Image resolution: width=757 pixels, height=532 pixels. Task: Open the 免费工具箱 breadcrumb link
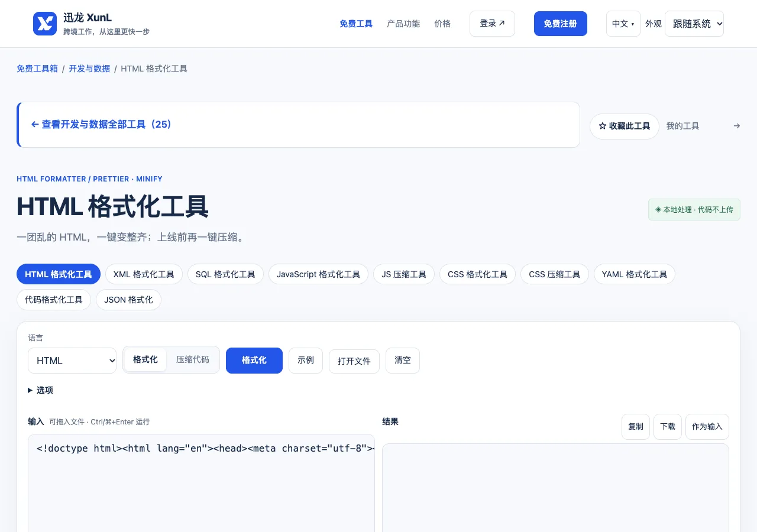coord(37,69)
